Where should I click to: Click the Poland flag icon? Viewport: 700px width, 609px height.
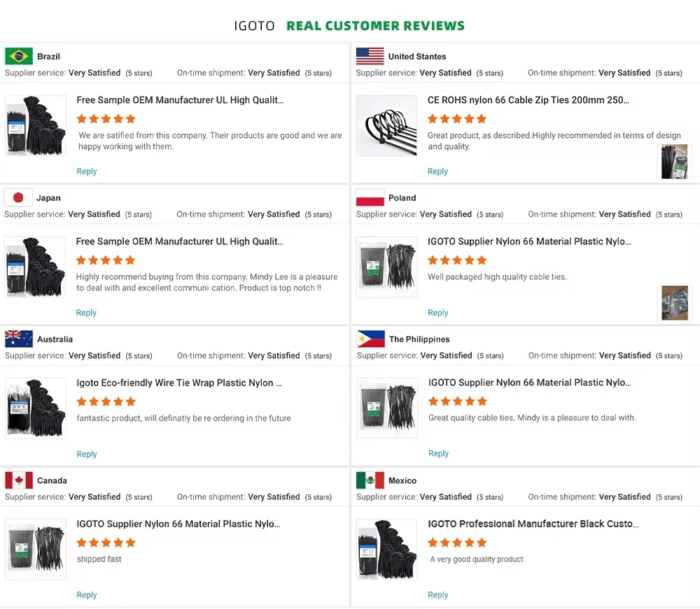coord(370,197)
